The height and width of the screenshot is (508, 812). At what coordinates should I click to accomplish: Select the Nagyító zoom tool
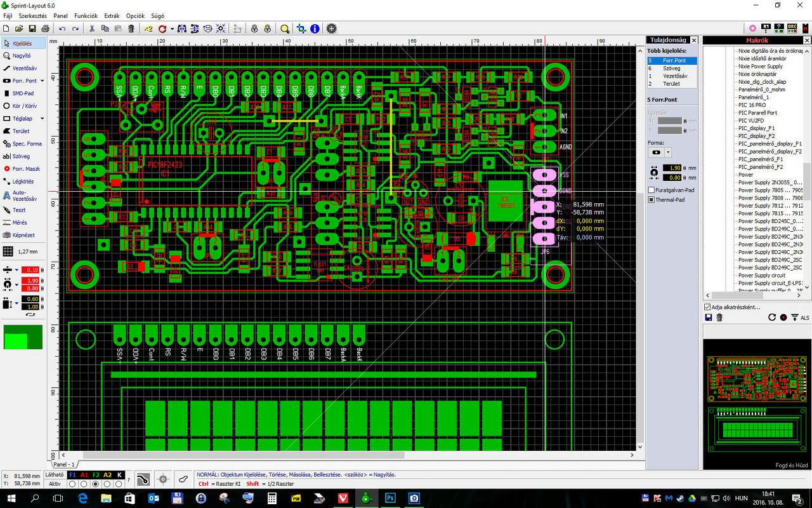(x=23, y=56)
